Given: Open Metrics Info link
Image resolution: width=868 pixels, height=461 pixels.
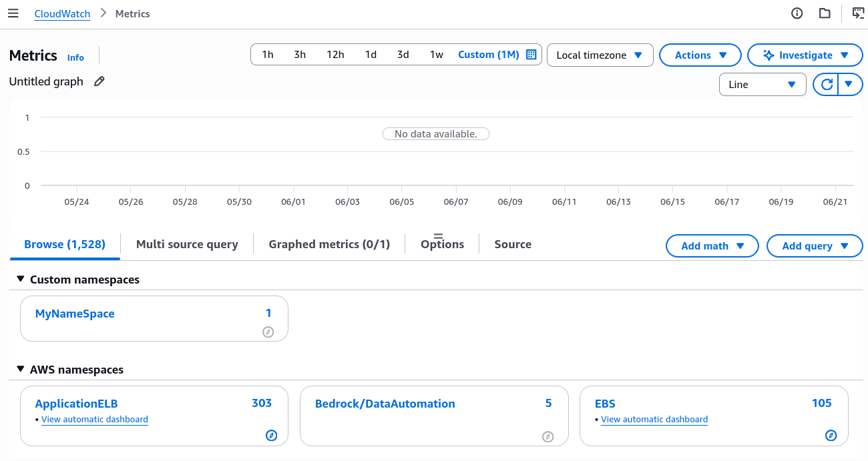Looking at the screenshot, I should [75, 57].
